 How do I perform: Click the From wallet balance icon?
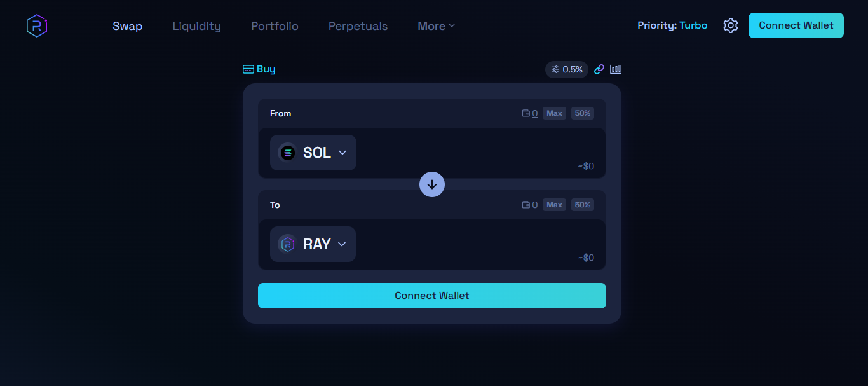coord(526,113)
